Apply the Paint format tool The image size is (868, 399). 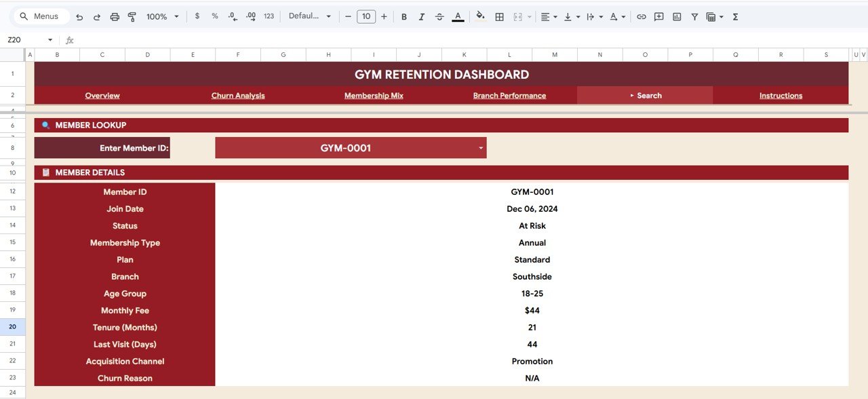[x=132, y=16]
